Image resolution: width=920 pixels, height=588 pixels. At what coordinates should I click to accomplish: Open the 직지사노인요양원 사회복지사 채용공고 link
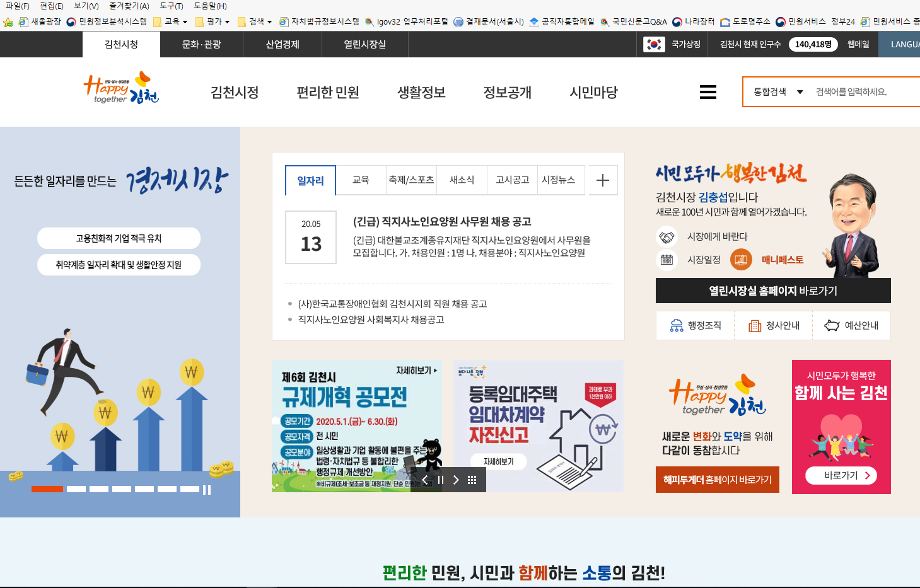coord(371,320)
